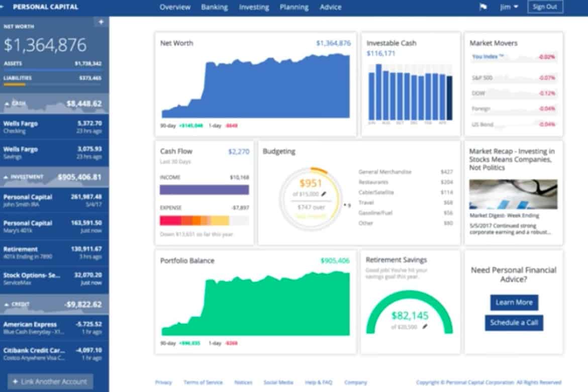Collapse the Cash accounts section
This screenshot has height=392, width=588.
[7, 104]
